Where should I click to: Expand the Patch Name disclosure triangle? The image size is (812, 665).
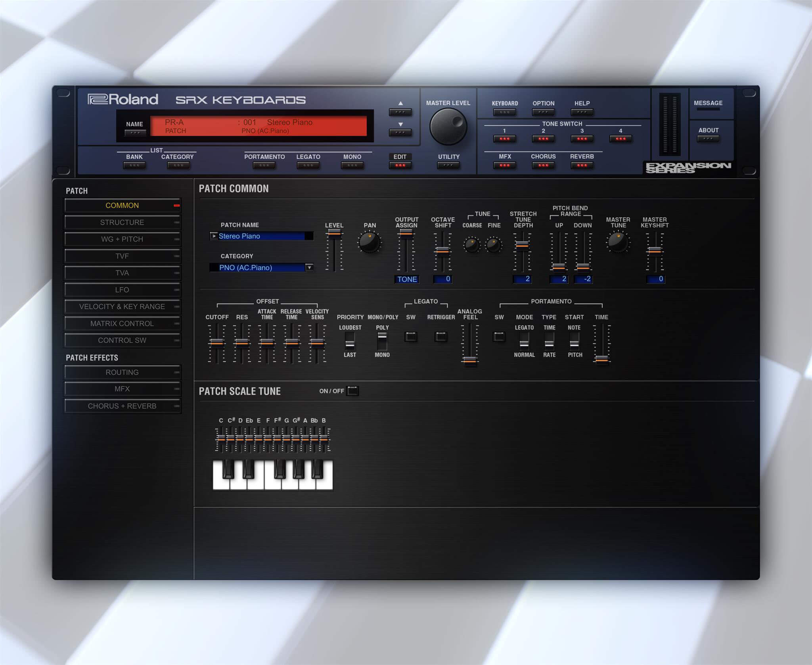pos(214,236)
